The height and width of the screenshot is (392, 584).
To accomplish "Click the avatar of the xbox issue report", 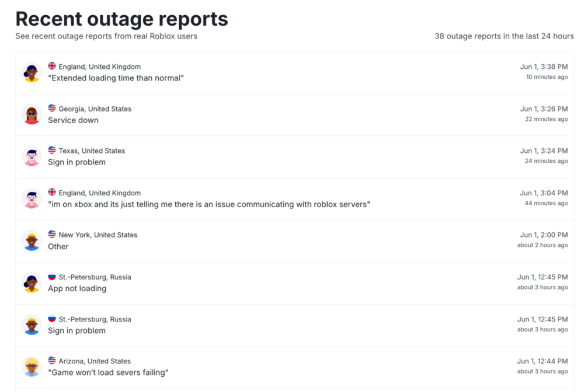I will (x=32, y=198).
